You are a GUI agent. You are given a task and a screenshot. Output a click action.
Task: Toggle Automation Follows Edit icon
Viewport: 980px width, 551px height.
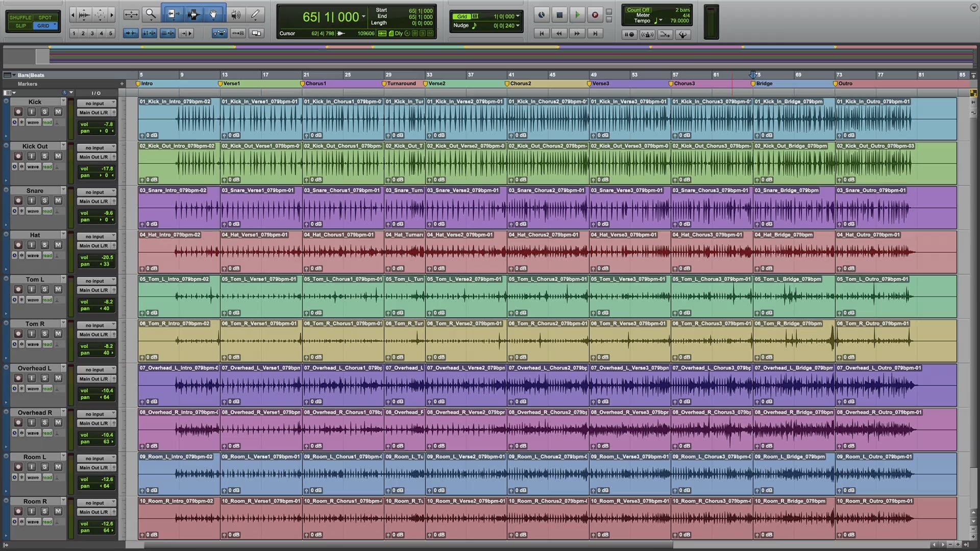click(x=219, y=33)
